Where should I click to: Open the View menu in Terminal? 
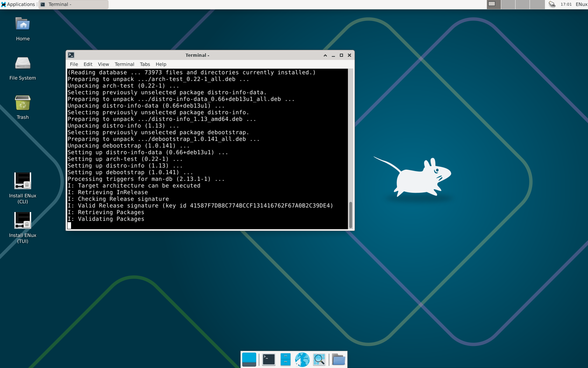(x=103, y=64)
